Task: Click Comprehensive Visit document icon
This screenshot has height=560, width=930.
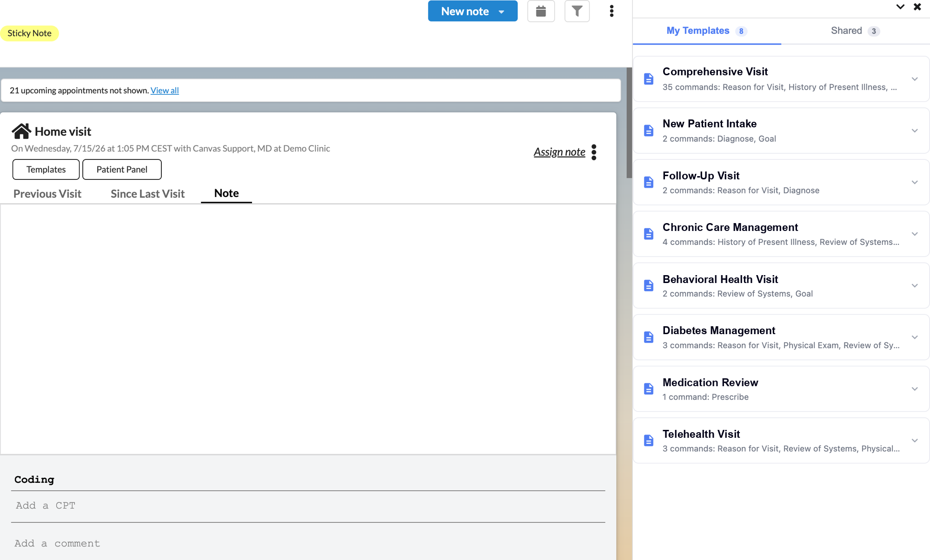Action: pos(649,79)
